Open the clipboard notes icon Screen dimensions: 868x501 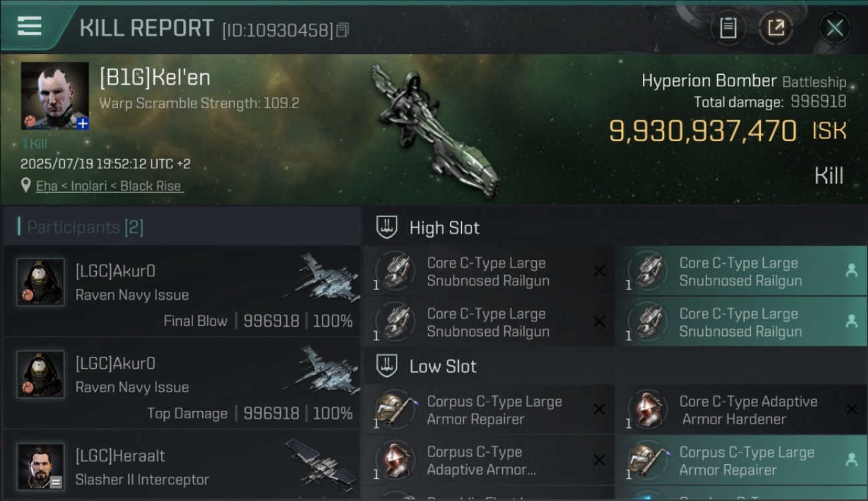tap(728, 28)
